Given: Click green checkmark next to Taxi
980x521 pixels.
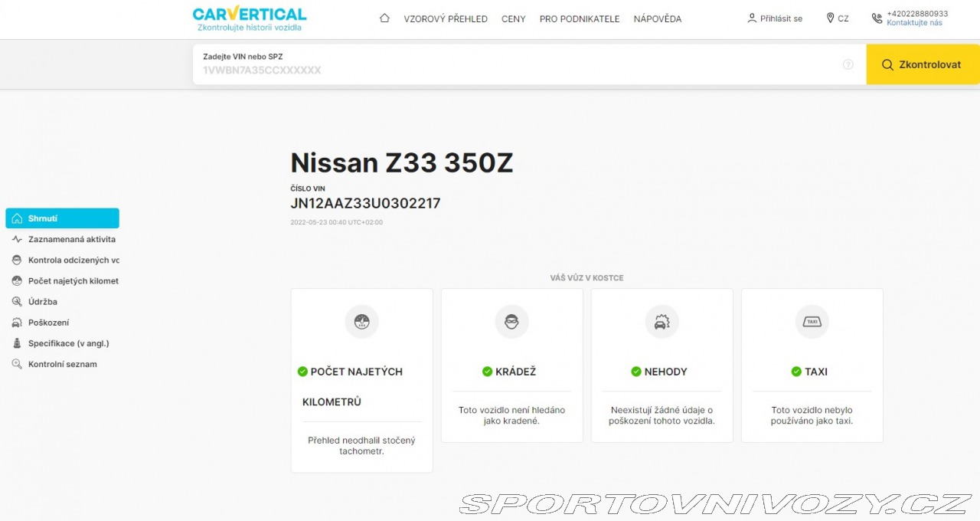Looking at the screenshot, I should [x=796, y=372].
